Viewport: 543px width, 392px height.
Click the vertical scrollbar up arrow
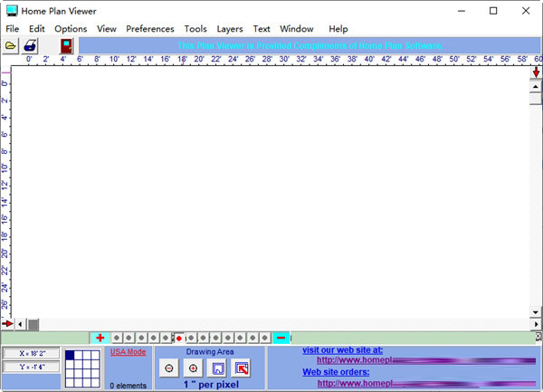tap(535, 85)
